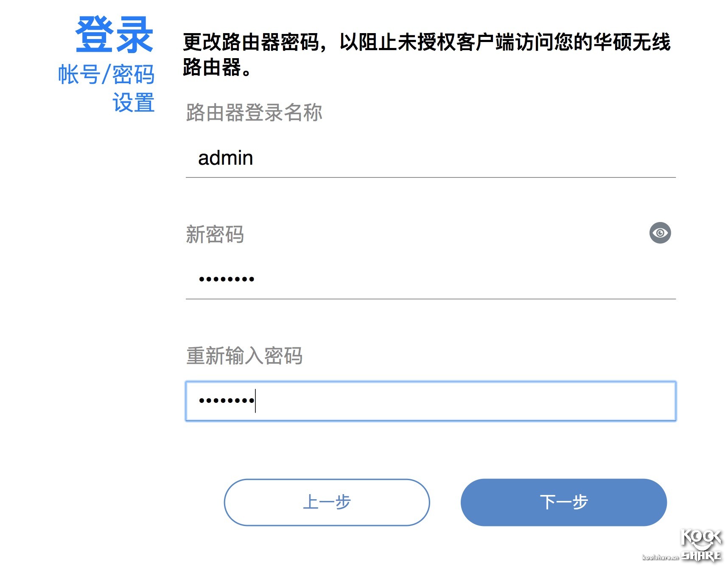
Task: Go back with the 上一步 button
Action: pos(327,502)
